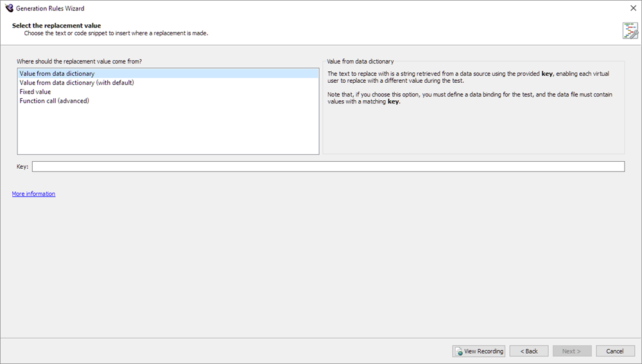Click the "Select the replacement value" heading
The width and height of the screenshot is (642, 364).
point(56,26)
